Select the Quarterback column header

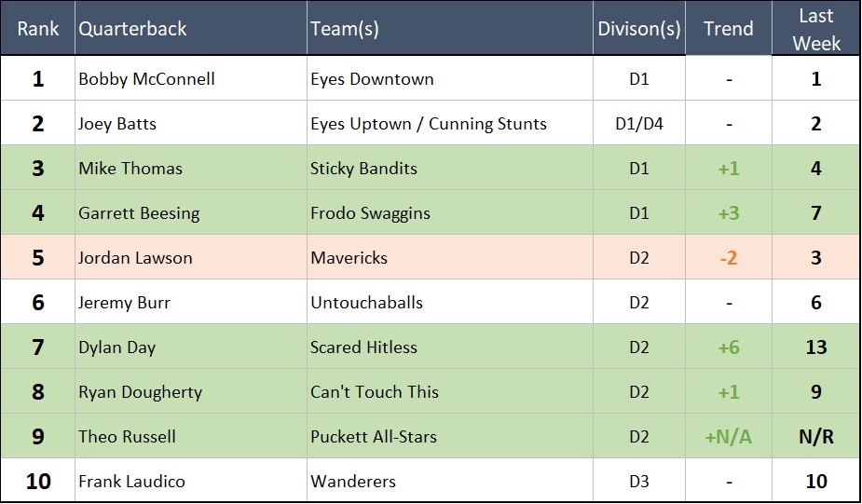coord(132,29)
